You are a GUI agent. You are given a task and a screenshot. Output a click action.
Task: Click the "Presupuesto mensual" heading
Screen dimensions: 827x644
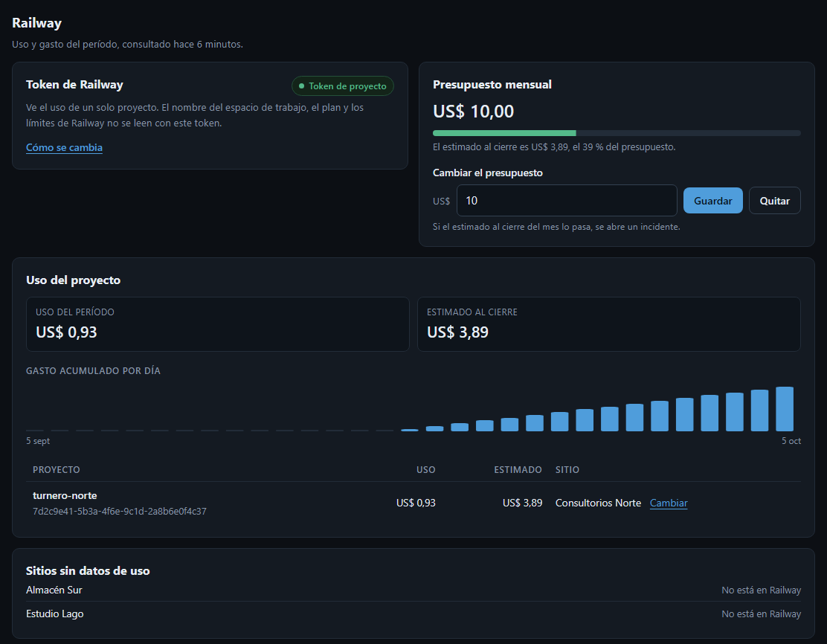(492, 84)
